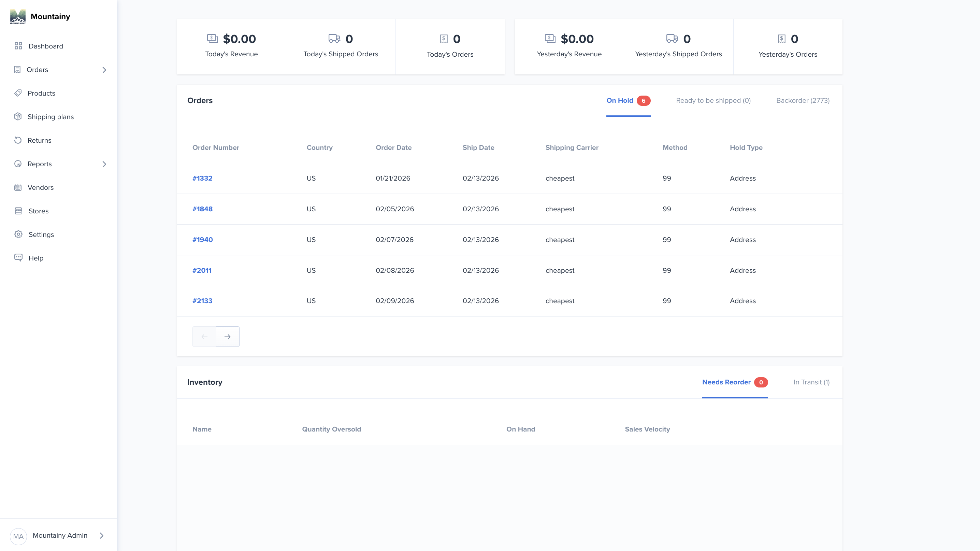Open order #2133

pos(202,301)
